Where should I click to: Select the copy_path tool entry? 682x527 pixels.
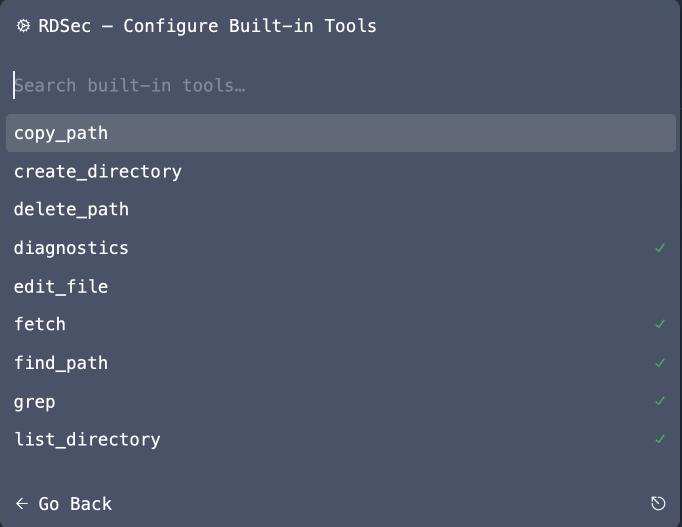pyautogui.click(x=61, y=133)
